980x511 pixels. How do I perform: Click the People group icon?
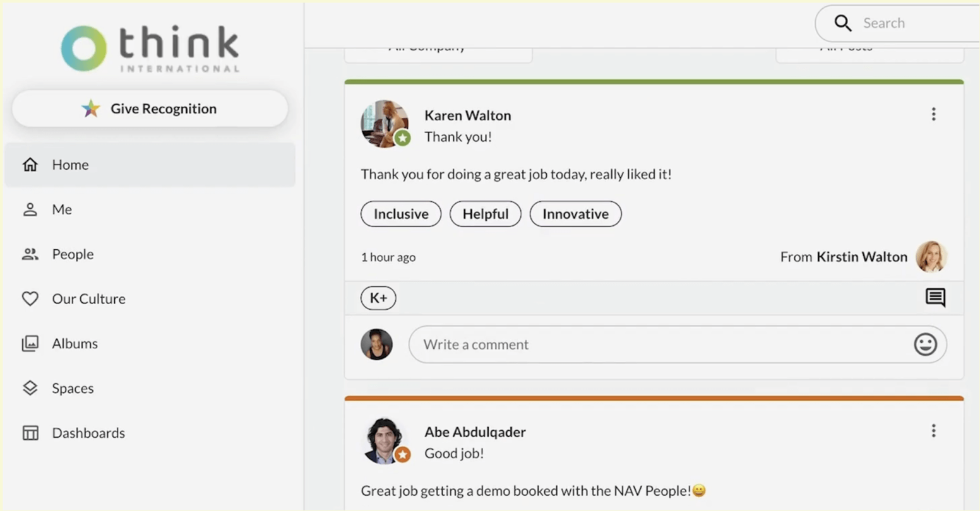pyautogui.click(x=30, y=254)
